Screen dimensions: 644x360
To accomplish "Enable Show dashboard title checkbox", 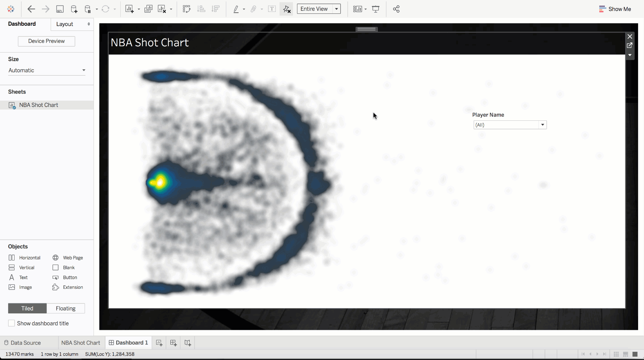I will 12,323.
